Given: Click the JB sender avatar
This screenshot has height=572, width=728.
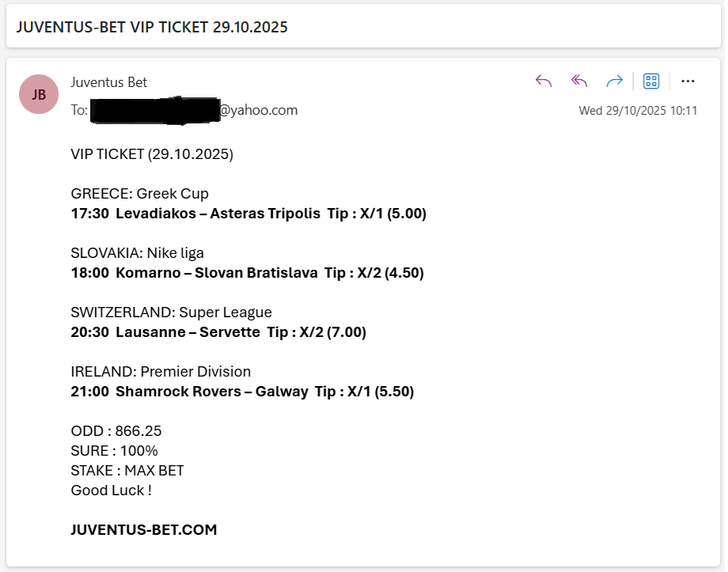Looking at the screenshot, I should click(x=39, y=94).
